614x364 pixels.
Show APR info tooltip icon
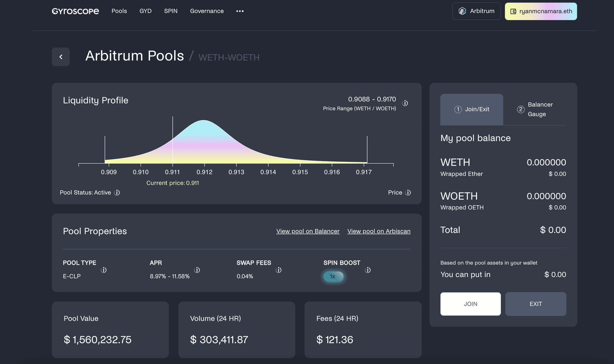click(x=197, y=270)
